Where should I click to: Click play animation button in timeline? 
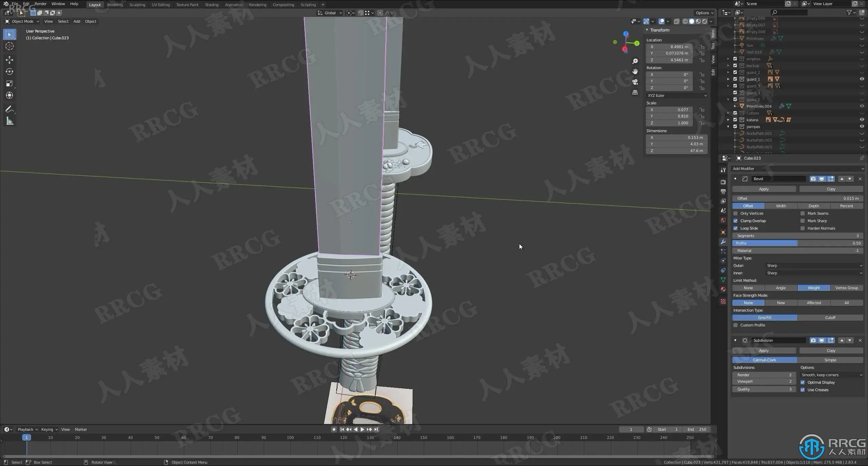(x=362, y=429)
